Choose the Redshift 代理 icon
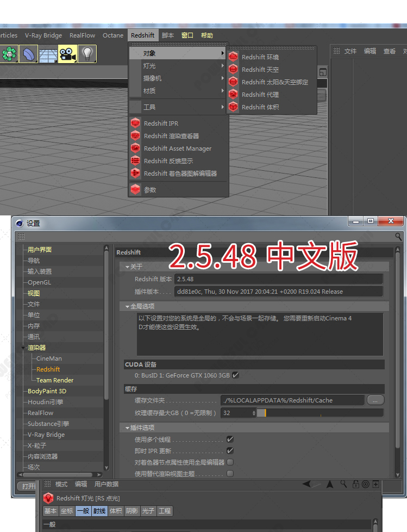 (233, 95)
